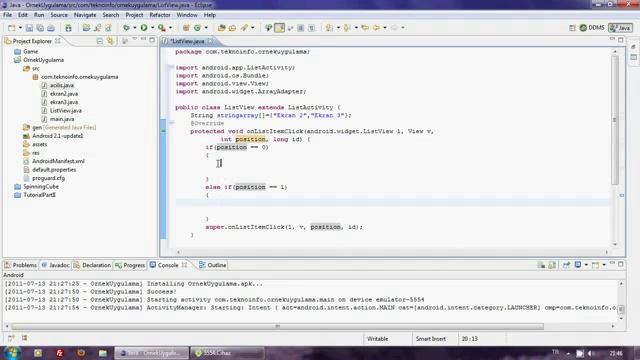This screenshot has height=360, width=640.
Task: Switch to the Javadoc tab
Action: click(55, 265)
